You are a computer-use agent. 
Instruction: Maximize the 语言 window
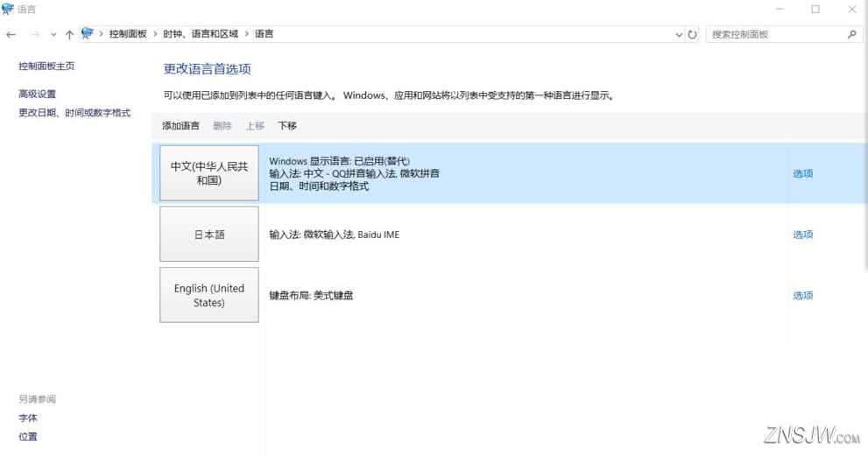[x=815, y=9]
